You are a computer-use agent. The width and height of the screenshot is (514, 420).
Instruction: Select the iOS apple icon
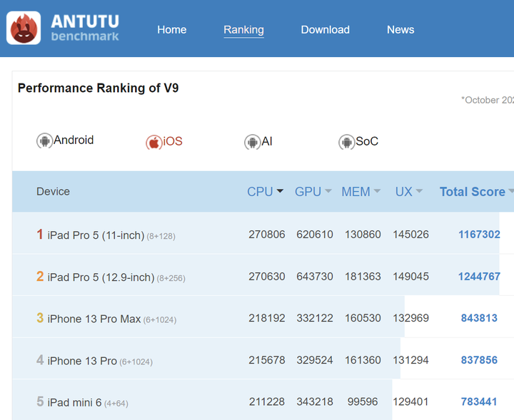click(x=153, y=142)
